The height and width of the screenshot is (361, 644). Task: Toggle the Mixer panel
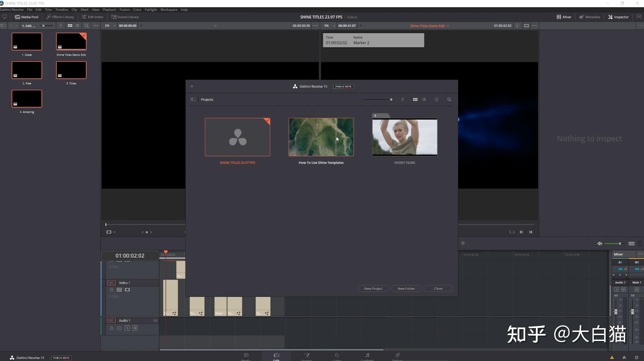point(564,17)
